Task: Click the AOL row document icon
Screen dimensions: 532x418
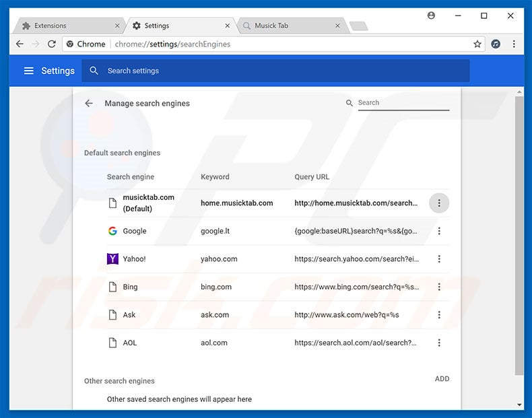Action: (112, 343)
